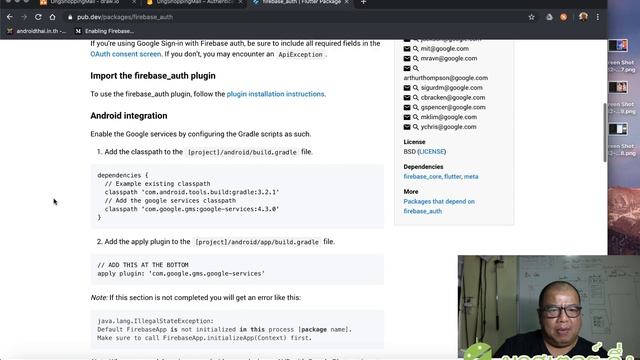This screenshot has height=360, width=640.
Task: Open the Enabling Firebase bookmark
Action: 105,31
